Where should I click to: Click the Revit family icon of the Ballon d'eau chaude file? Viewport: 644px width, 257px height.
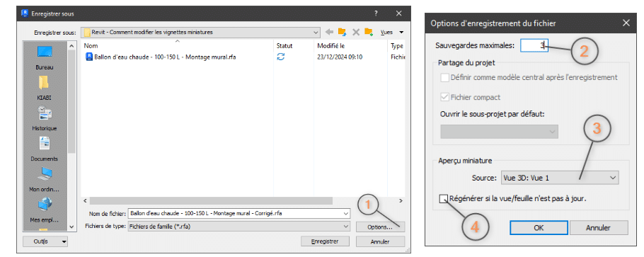(88, 57)
